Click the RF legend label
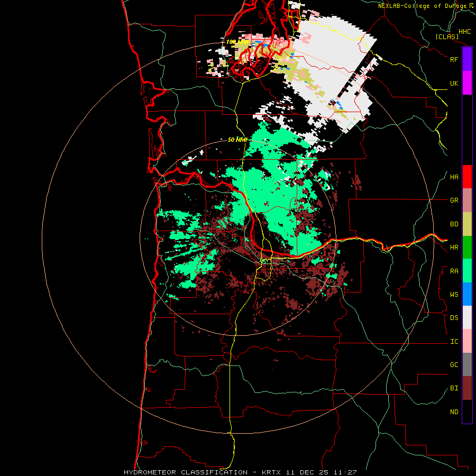Viewport: 476px width, 476px height. 454,59
